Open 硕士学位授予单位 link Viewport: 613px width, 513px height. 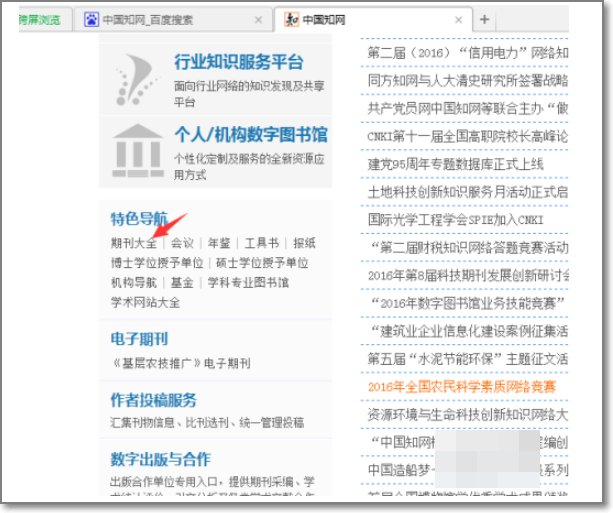262,263
